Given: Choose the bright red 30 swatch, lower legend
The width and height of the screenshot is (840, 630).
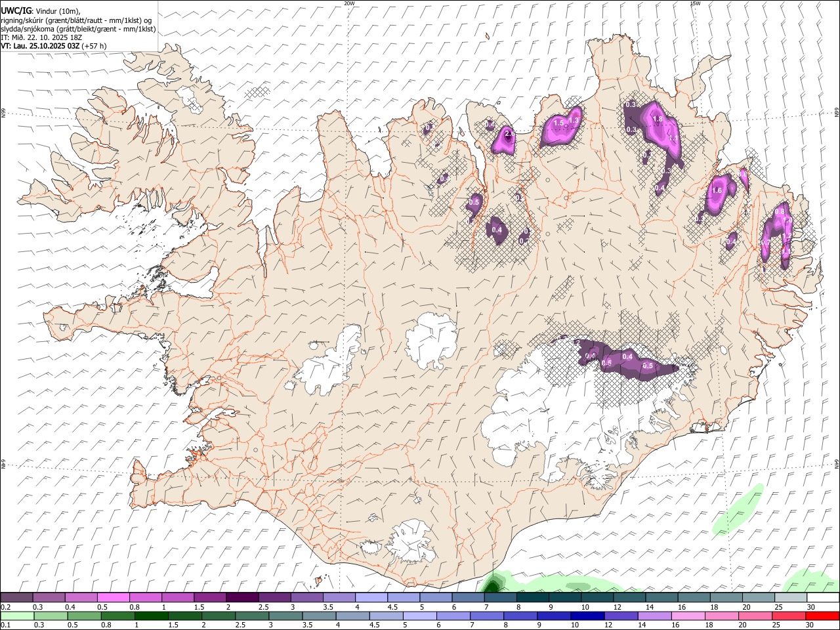Looking at the screenshot, I should (x=822, y=616).
